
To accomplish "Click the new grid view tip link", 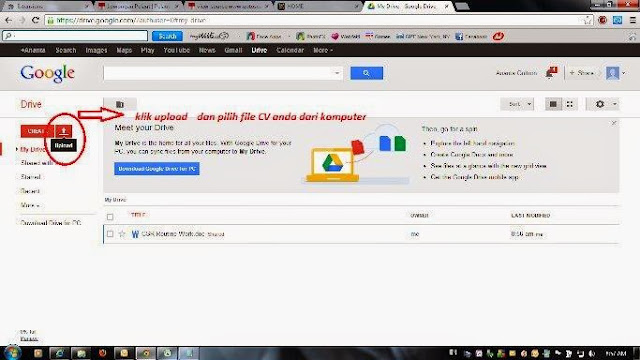I will click(x=489, y=166).
